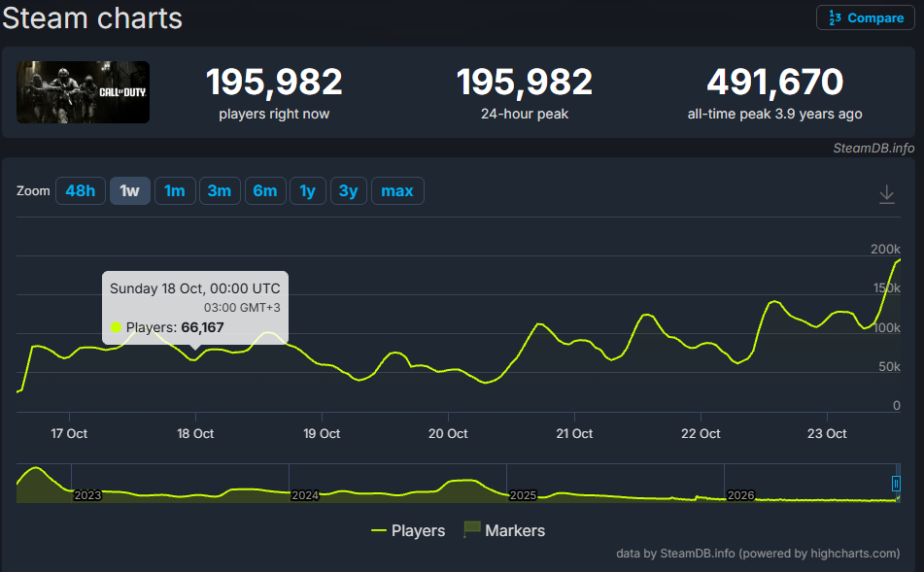The height and width of the screenshot is (572, 924).
Task: Click the 100k y-axis label
Action: coord(886,327)
